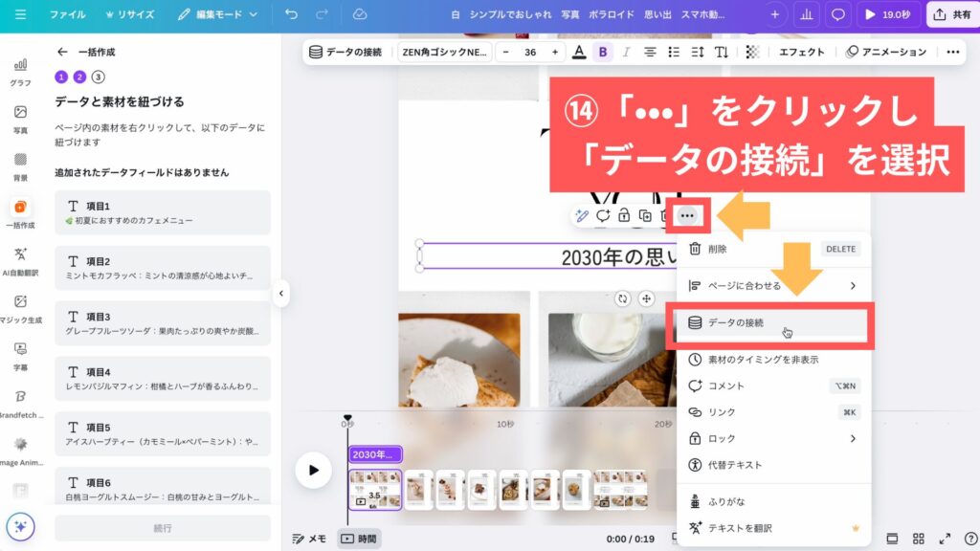Click the floating lock icon
This screenshot has width=980, height=551.
pos(624,216)
